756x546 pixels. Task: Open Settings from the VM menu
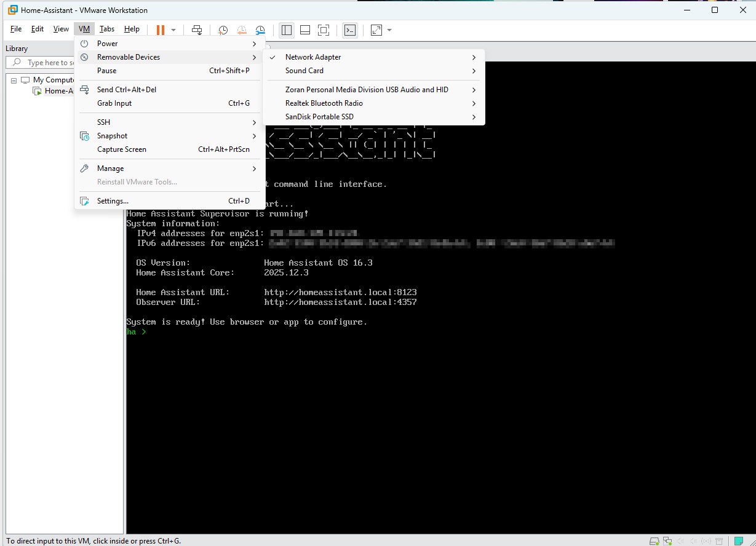[170, 201]
